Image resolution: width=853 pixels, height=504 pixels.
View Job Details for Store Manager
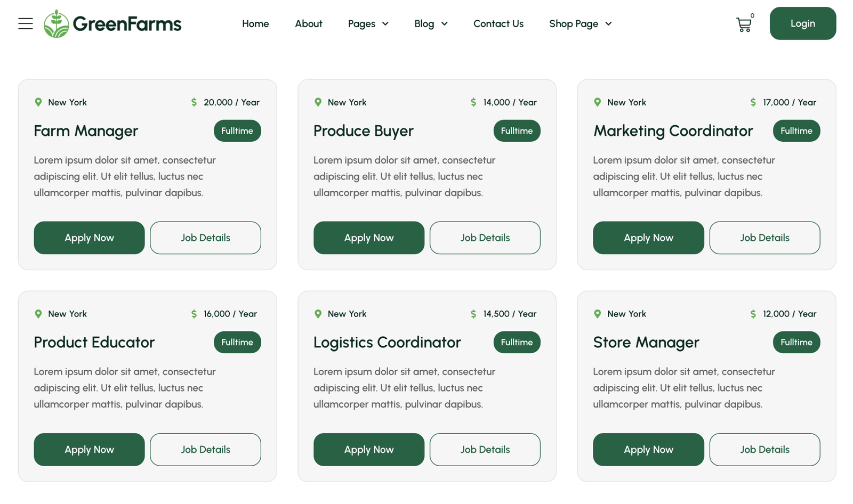(x=764, y=450)
